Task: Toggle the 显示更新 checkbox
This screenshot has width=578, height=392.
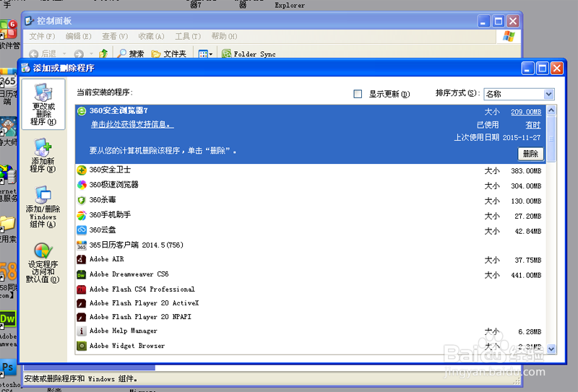Action: [358, 94]
